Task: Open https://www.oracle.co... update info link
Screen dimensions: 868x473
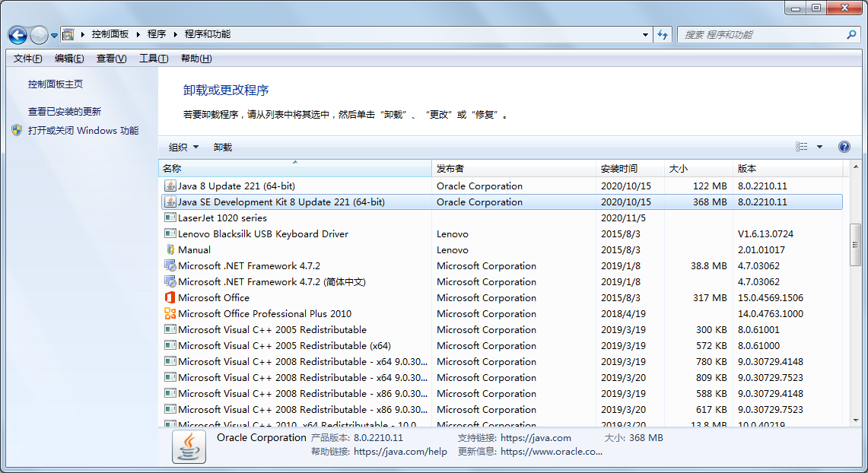Action: (552, 452)
